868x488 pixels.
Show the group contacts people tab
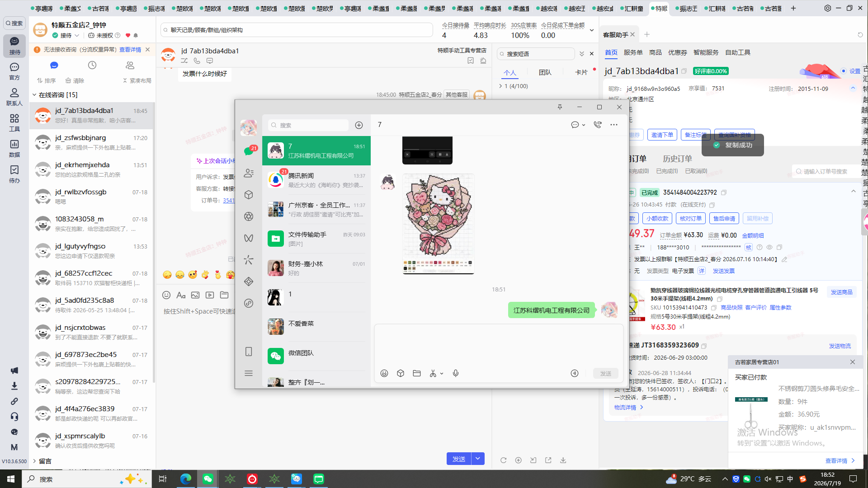click(x=130, y=65)
